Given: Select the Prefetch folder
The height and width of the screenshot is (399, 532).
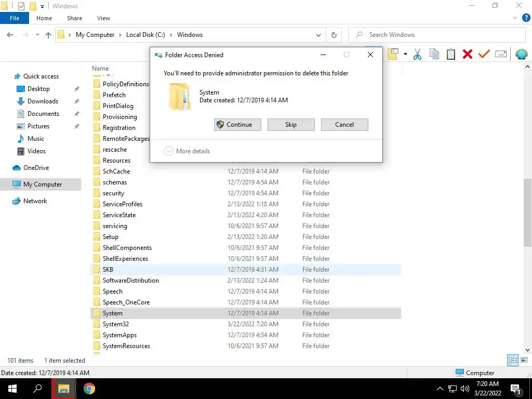Looking at the screenshot, I should (x=114, y=95).
